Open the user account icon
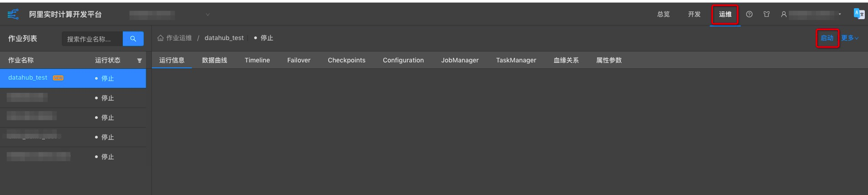The width and height of the screenshot is (868, 195). click(784, 14)
